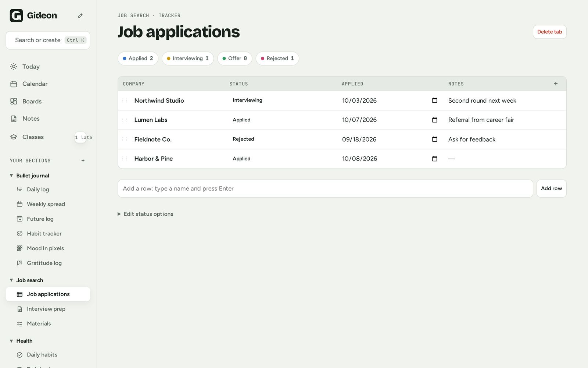Open Notes in sidebar
This screenshot has width=588, height=368.
click(x=48, y=118)
